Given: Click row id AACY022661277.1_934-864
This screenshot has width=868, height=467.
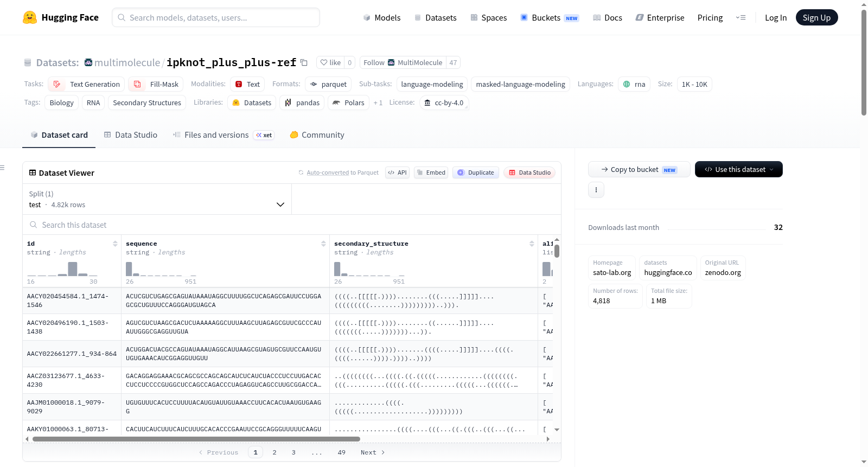Looking at the screenshot, I should (x=72, y=354).
